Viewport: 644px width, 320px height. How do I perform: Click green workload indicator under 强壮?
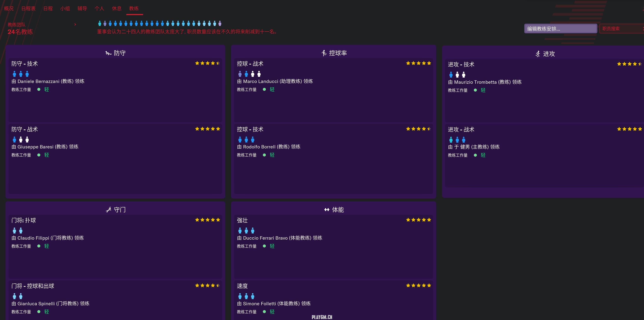[265, 246]
